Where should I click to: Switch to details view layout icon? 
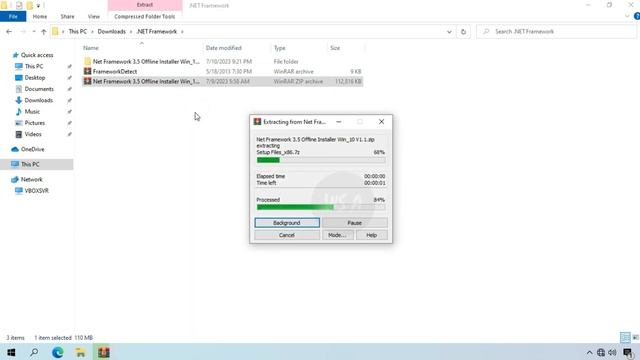coord(625,337)
